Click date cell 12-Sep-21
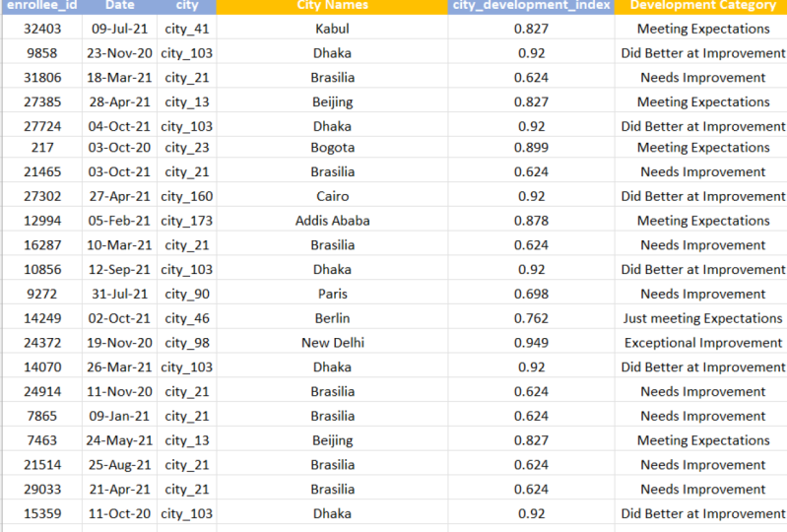The height and width of the screenshot is (532, 787). point(120,270)
